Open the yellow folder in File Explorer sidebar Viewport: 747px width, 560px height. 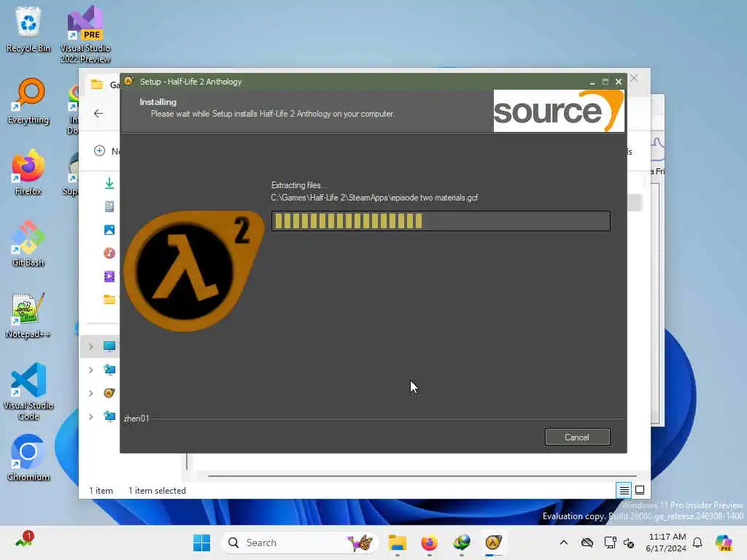[109, 300]
